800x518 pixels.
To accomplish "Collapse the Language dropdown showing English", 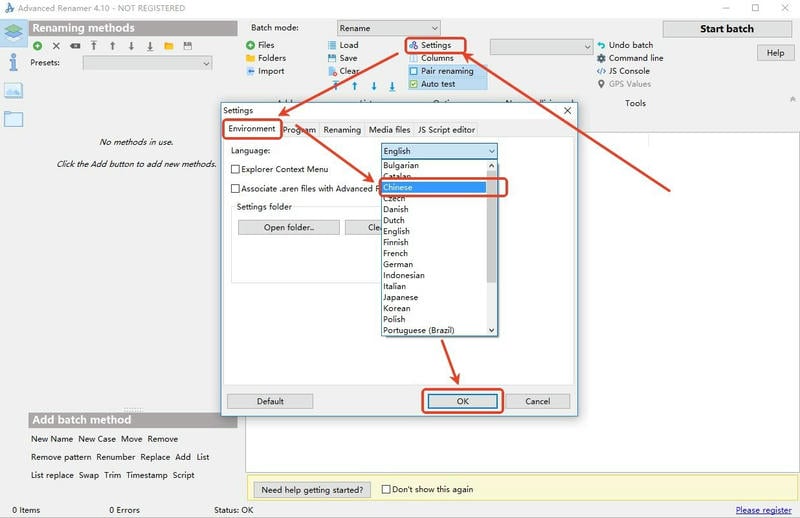I will (x=439, y=151).
